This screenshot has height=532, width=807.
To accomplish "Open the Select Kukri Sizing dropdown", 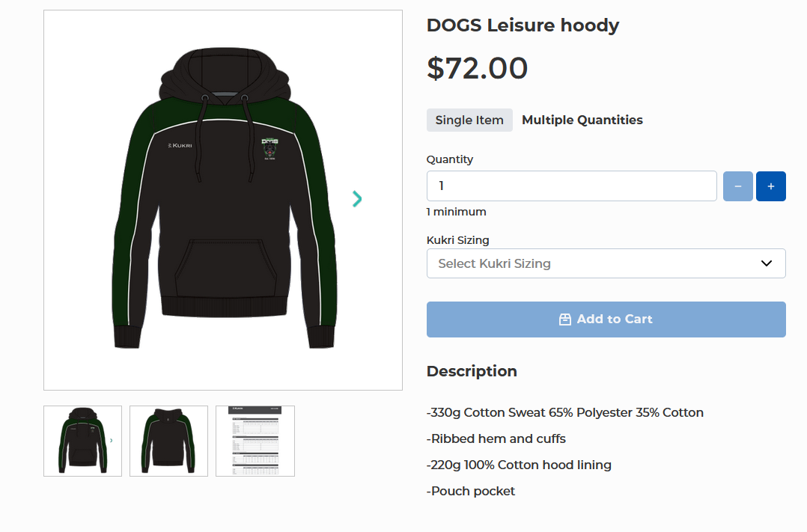I will tap(606, 263).
